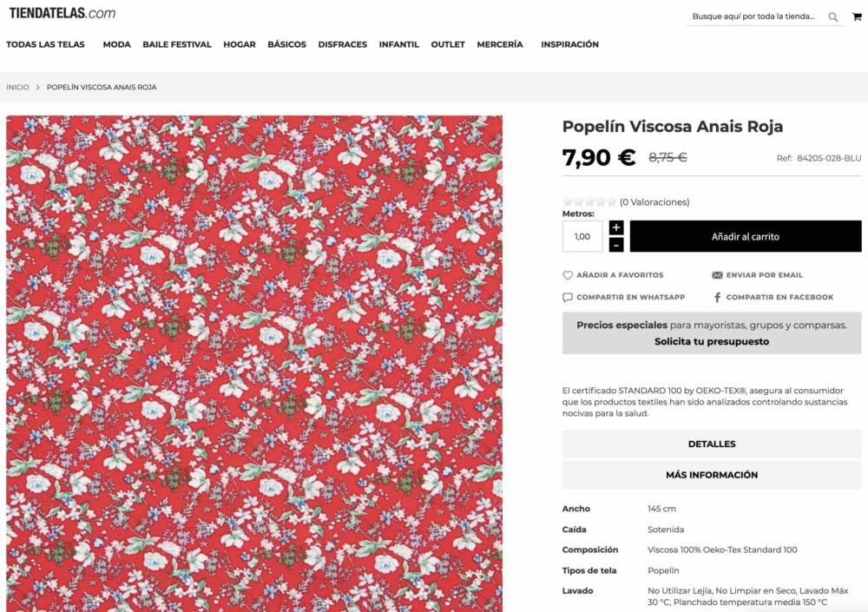Click the Facebook share icon
The image size is (868, 612).
tap(718, 298)
